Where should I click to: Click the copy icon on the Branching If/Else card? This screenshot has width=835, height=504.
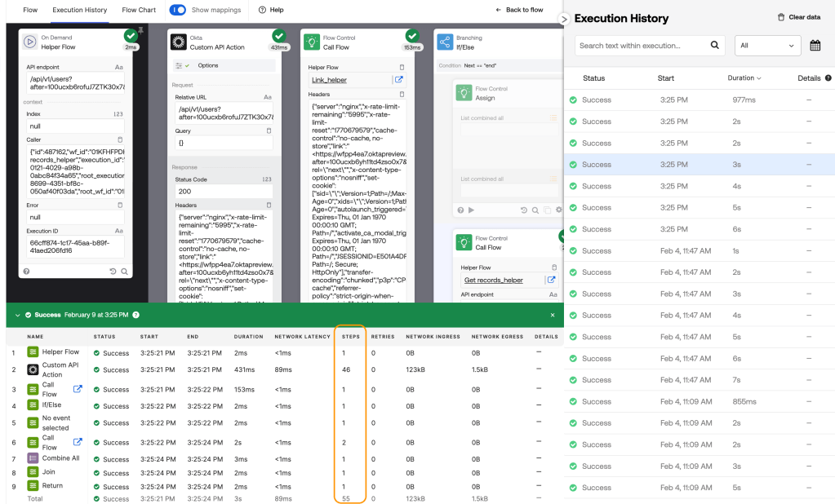pyautogui.click(x=547, y=210)
